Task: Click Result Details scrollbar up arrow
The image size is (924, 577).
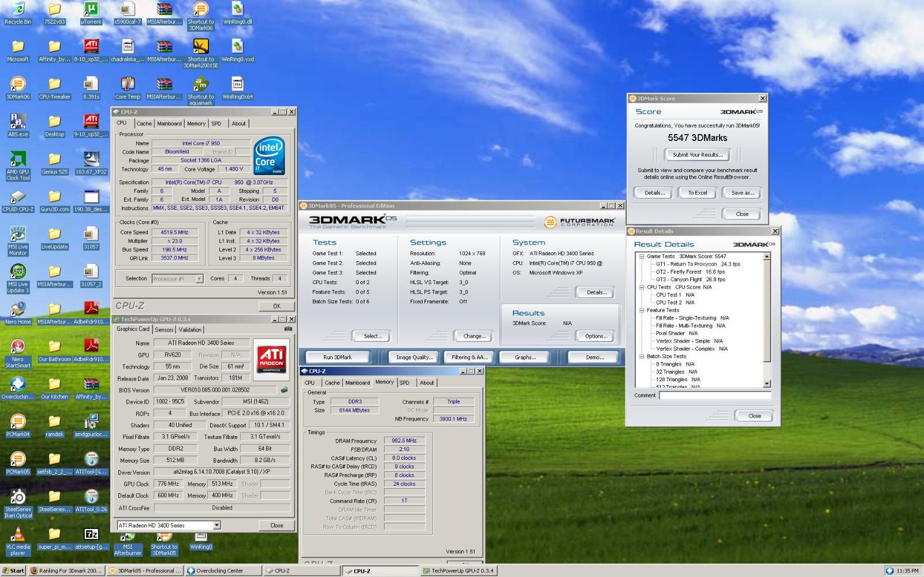Action: 767,256
